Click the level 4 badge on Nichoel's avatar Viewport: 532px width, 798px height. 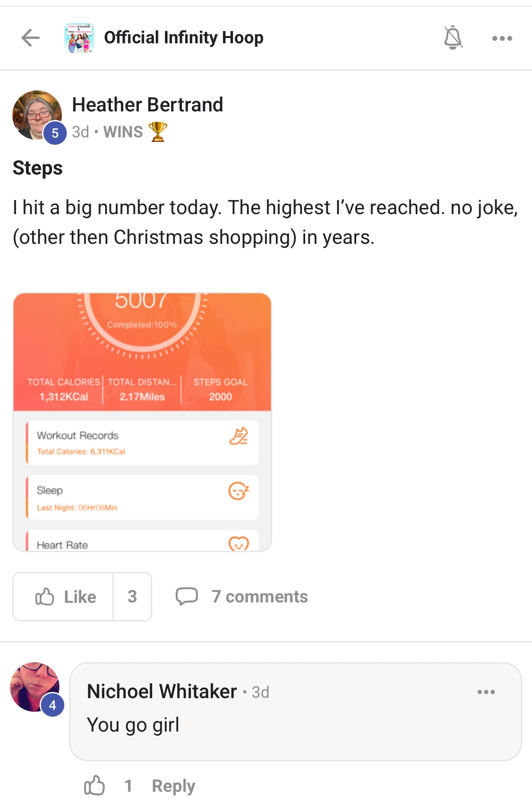(52, 705)
